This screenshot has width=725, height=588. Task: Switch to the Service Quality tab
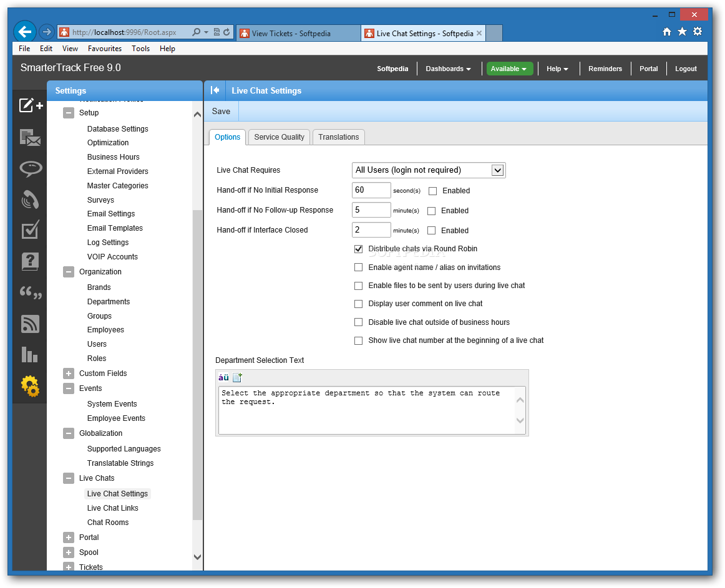click(280, 137)
